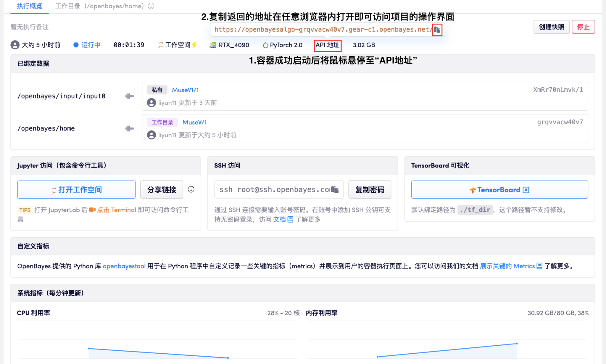
Task: Open the openbayestool library link
Action: click(124, 266)
